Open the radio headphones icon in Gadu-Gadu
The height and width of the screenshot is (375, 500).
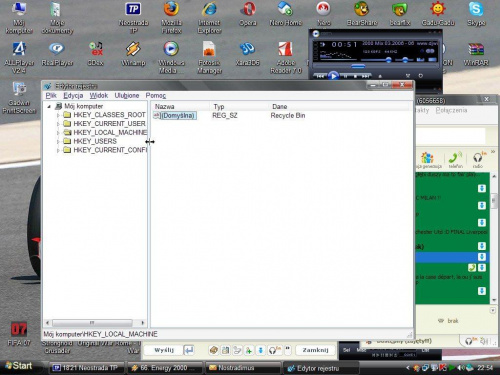click(x=478, y=159)
